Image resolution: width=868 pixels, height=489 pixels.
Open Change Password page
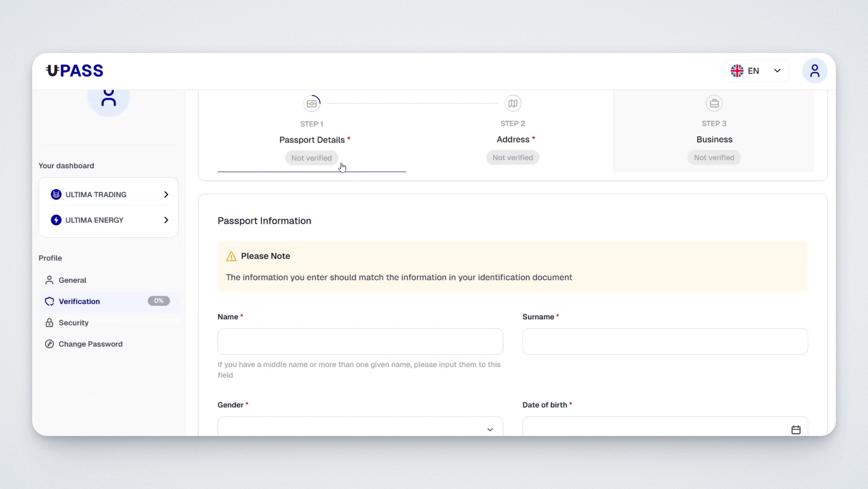90,344
